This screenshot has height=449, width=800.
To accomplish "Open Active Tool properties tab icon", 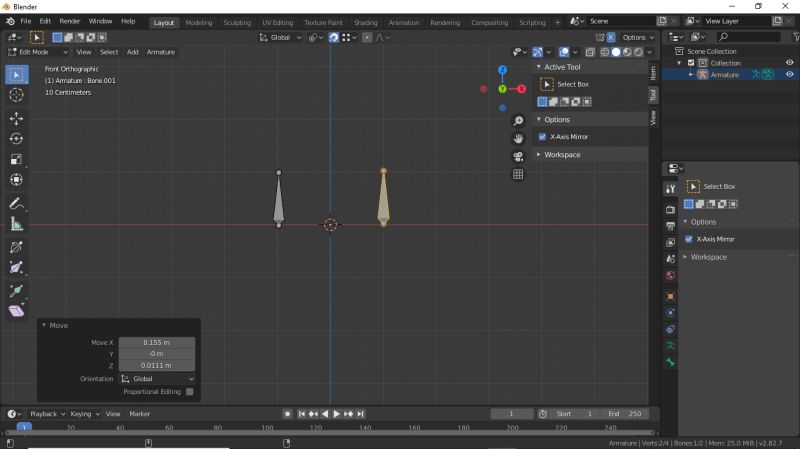I will [x=670, y=189].
